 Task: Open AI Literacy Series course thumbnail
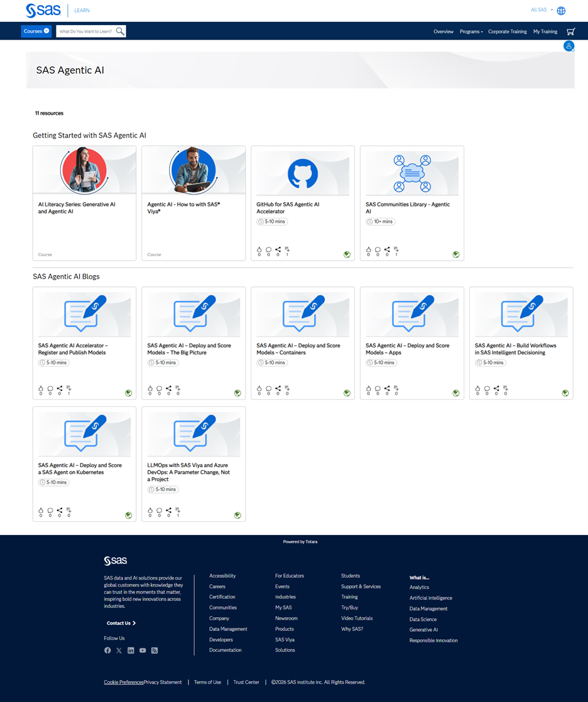point(84,171)
